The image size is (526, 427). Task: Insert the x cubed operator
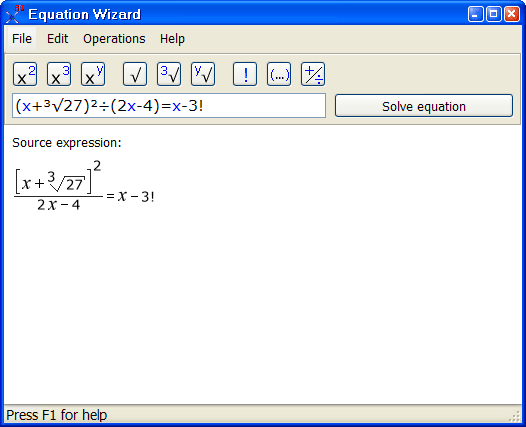59,74
